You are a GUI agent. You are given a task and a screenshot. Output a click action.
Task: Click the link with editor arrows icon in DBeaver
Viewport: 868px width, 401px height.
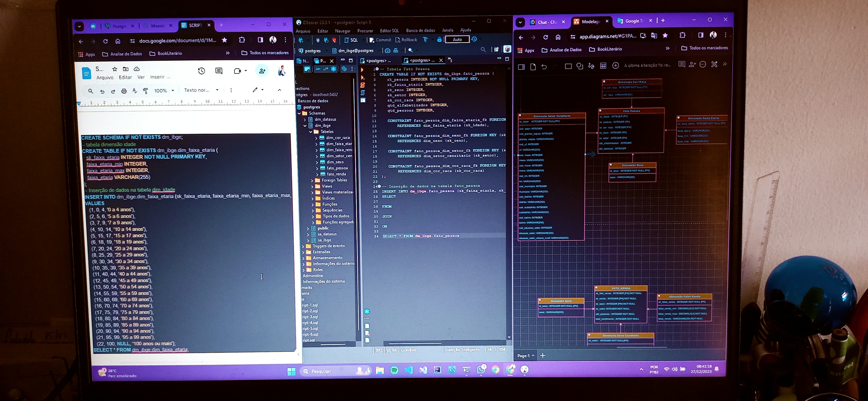tap(325, 69)
